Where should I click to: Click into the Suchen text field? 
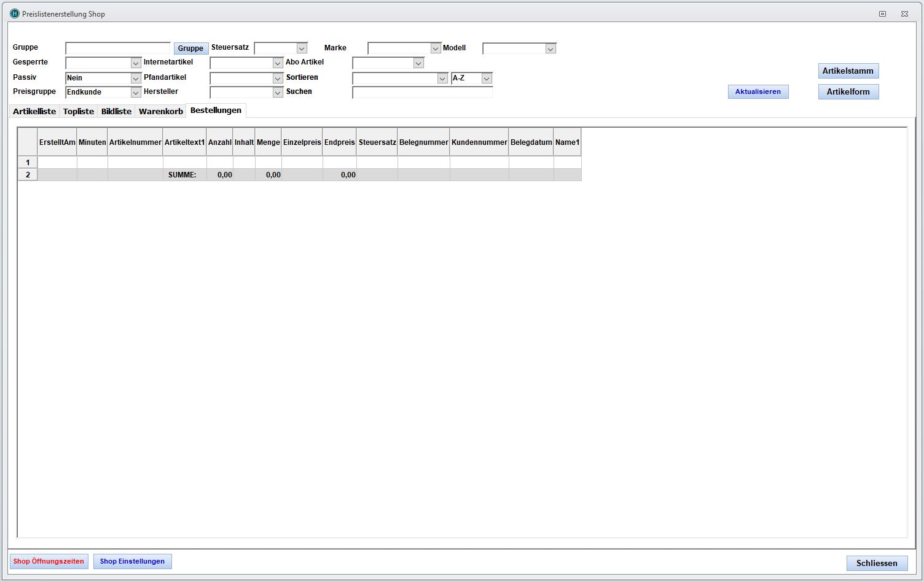tap(422, 93)
